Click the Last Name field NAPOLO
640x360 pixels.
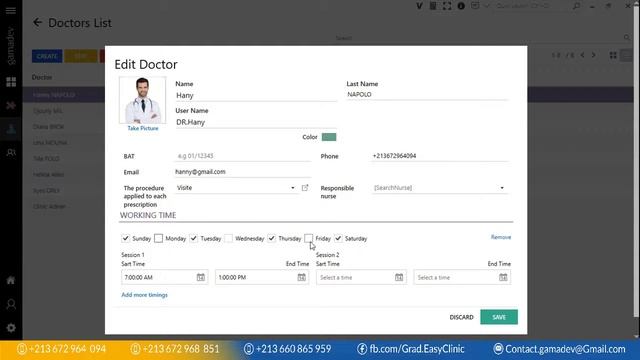[x=427, y=95]
